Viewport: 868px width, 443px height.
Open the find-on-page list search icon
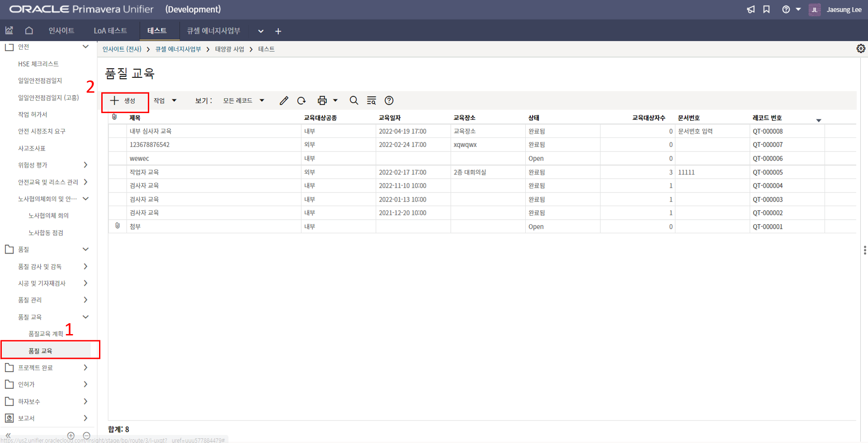[x=372, y=101]
